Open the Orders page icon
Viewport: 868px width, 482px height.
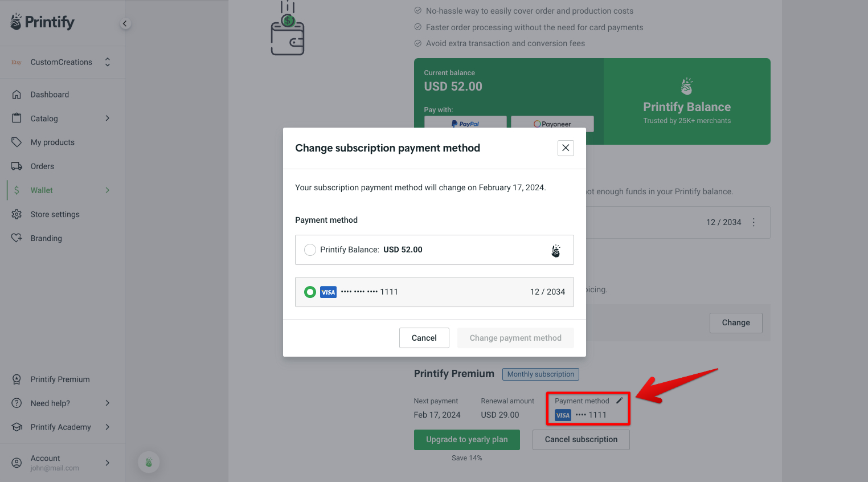click(x=18, y=166)
